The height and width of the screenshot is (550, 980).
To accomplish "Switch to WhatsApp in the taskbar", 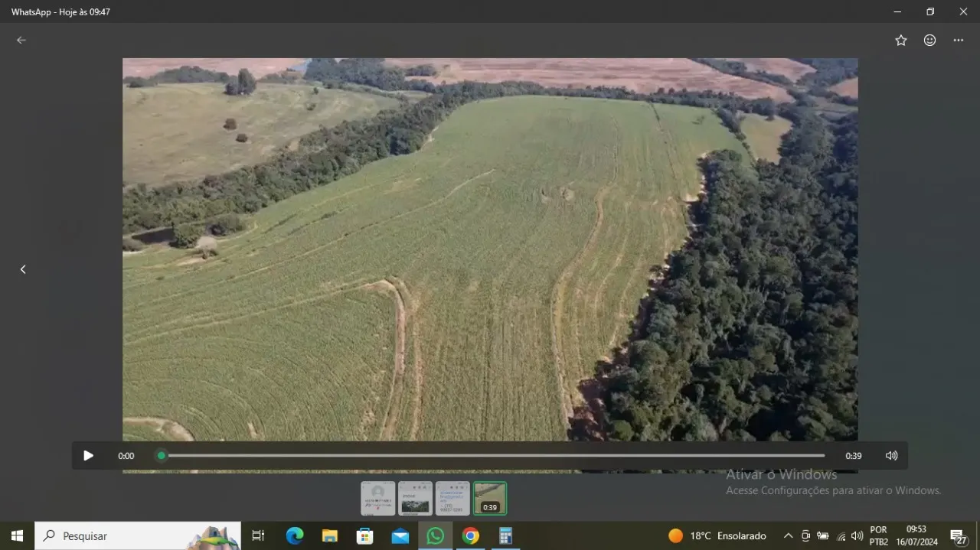I will (x=435, y=536).
